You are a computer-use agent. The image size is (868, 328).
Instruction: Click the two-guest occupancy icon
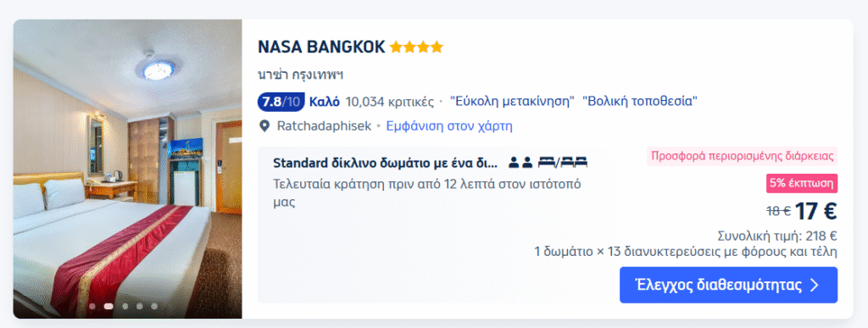tap(520, 163)
